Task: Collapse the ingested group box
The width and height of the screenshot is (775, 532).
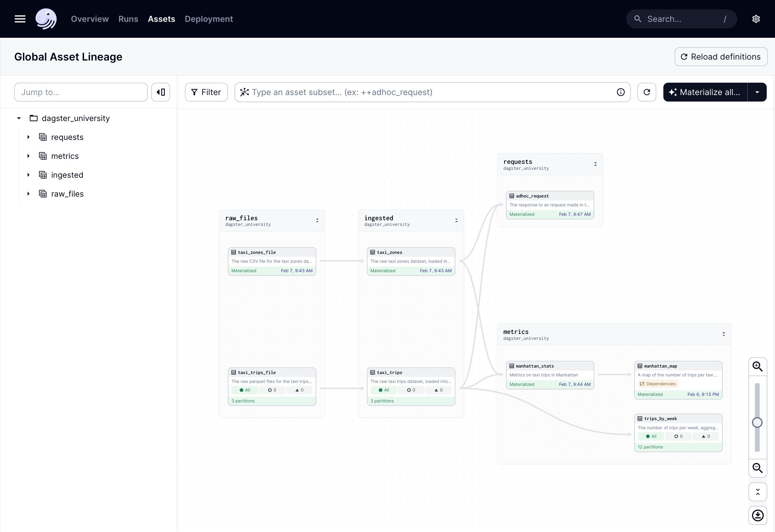Action: [x=456, y=220]
